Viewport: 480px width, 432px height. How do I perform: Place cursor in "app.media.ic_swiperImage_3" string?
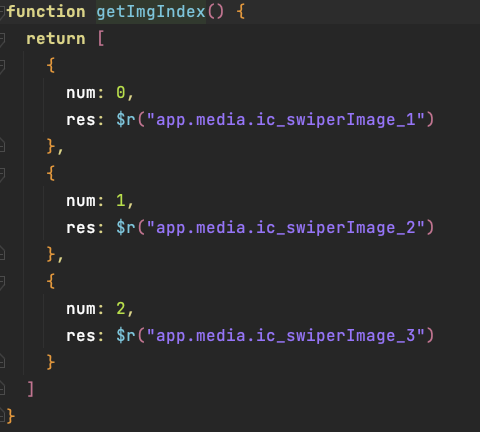click(x=286, y=336)
